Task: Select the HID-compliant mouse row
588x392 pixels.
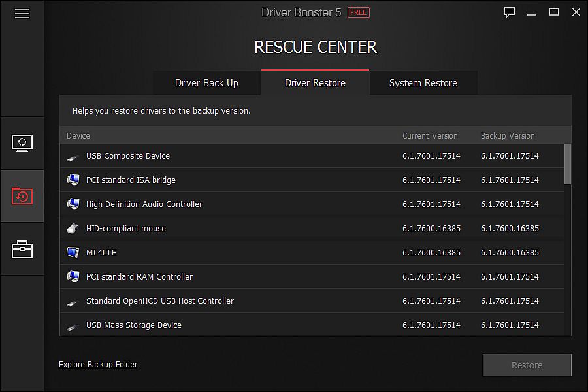Action: click(312, 228)
